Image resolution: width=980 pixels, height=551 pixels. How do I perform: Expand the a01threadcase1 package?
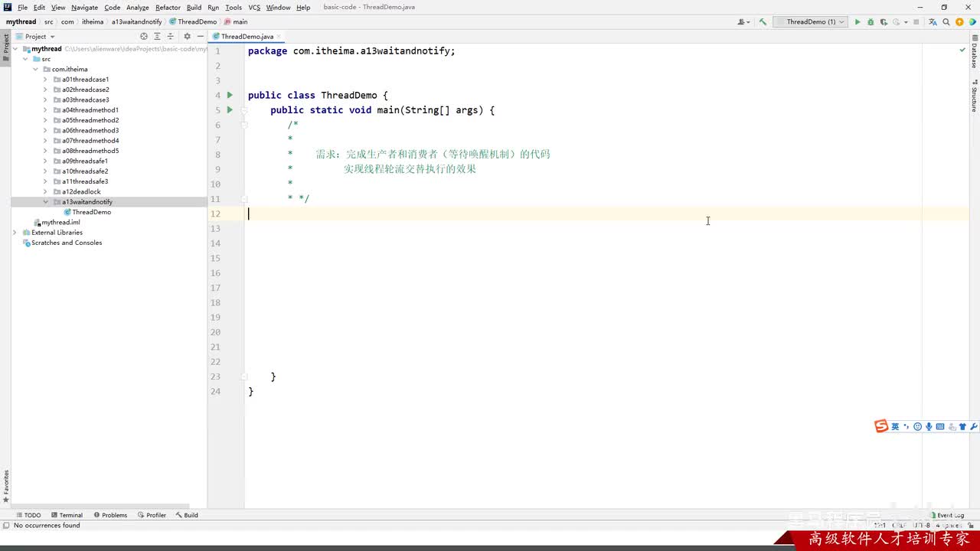pos(45,80)
